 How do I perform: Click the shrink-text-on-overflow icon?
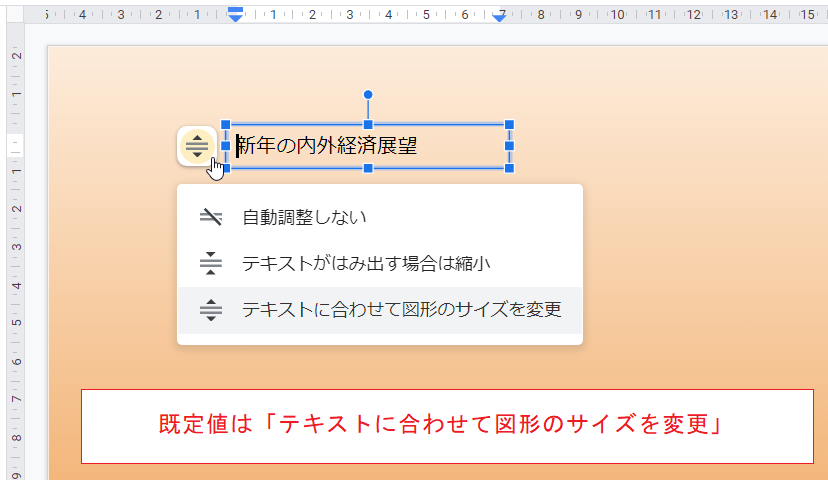tap(211, 263)
